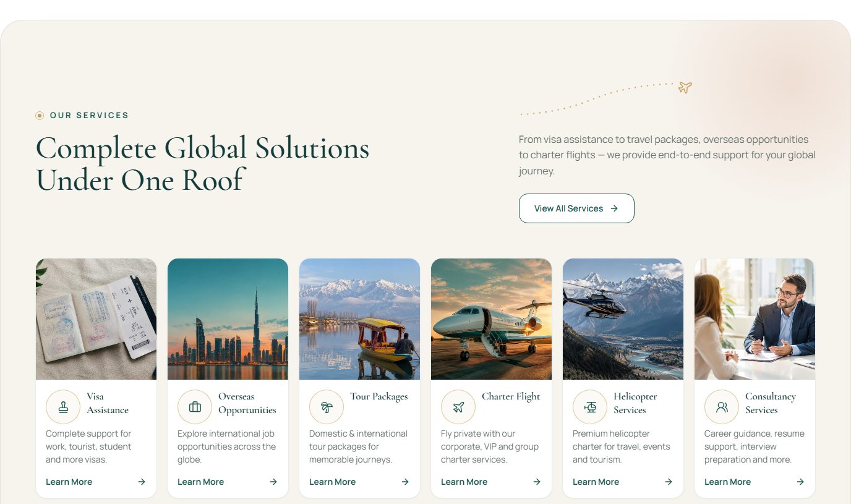Open the Dubai skyline photo thumbnail
The image size is (851, 504).
pyautogui.click(x=228, y=319)
